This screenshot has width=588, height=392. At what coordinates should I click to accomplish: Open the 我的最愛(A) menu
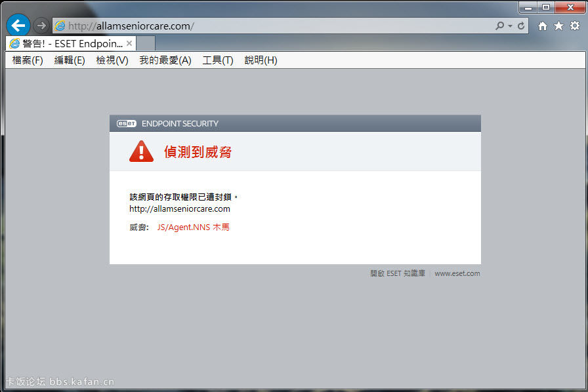click(165, 60)
